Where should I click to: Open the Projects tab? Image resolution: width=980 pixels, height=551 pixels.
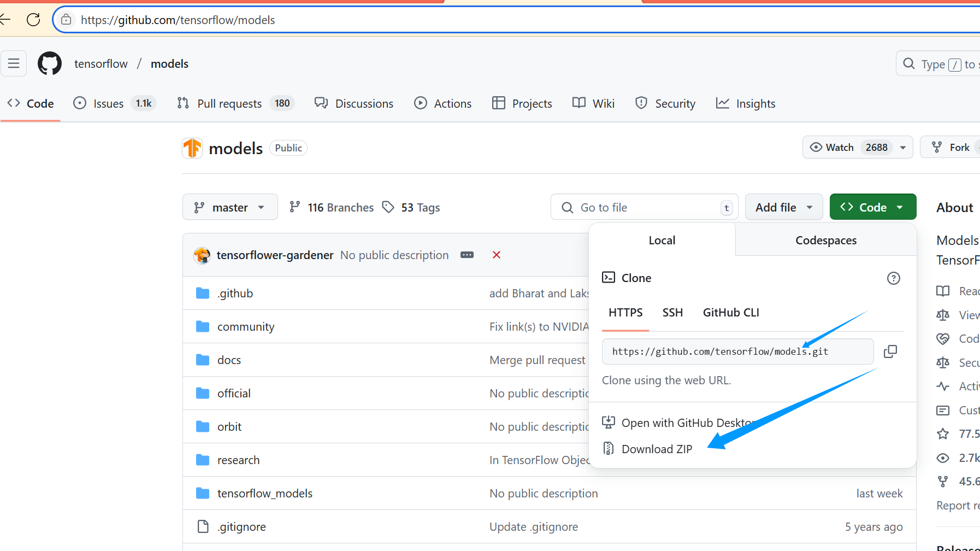pos(522,103)
